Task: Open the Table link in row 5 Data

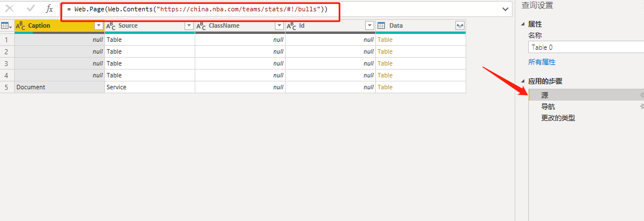Action: (x=385, y=87)
